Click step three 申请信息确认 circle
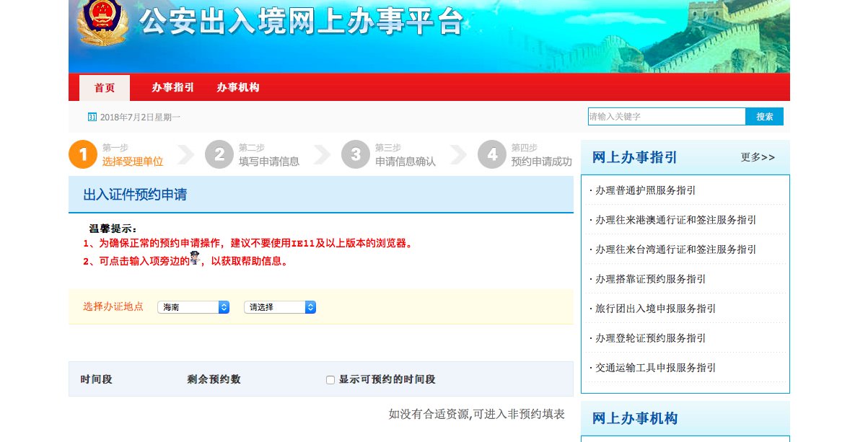This screenshot has height=442, width=868. 356,154
